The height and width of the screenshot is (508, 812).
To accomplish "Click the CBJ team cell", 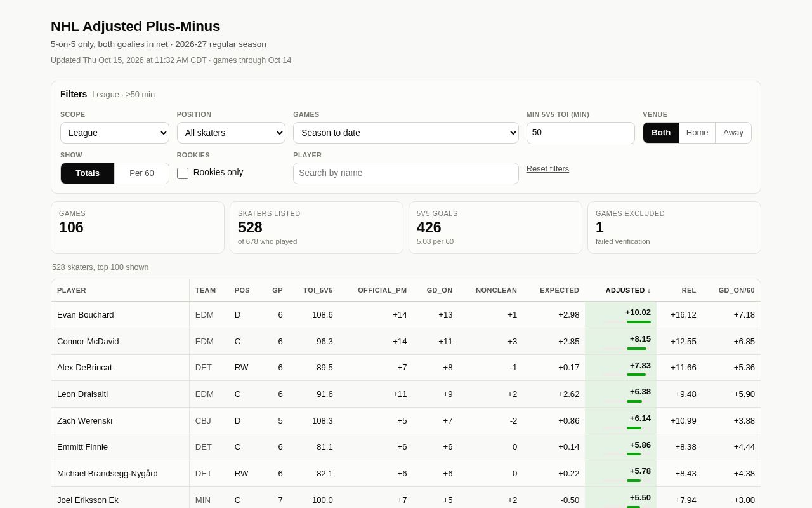I will 204,421.
